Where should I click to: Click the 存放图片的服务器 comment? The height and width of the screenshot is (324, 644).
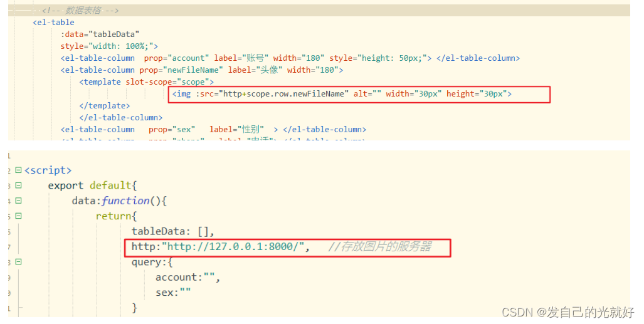click(x=379, y=246)
